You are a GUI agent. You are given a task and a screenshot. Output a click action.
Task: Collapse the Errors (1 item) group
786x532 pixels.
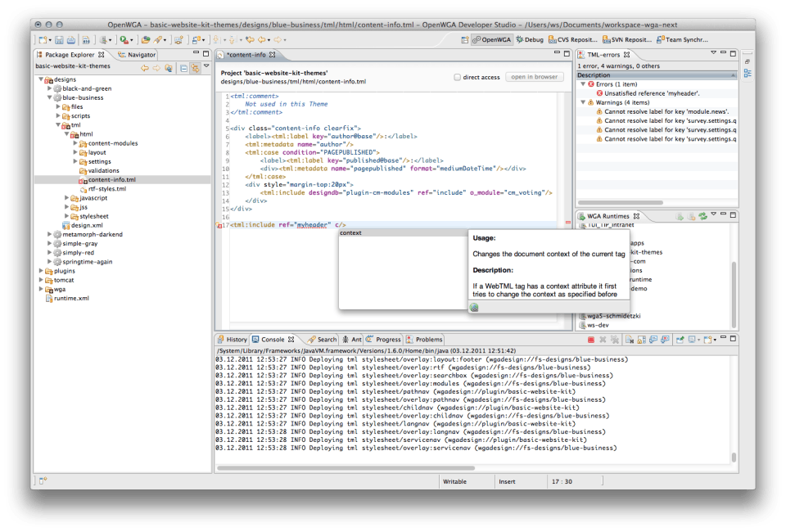(582, 84)
